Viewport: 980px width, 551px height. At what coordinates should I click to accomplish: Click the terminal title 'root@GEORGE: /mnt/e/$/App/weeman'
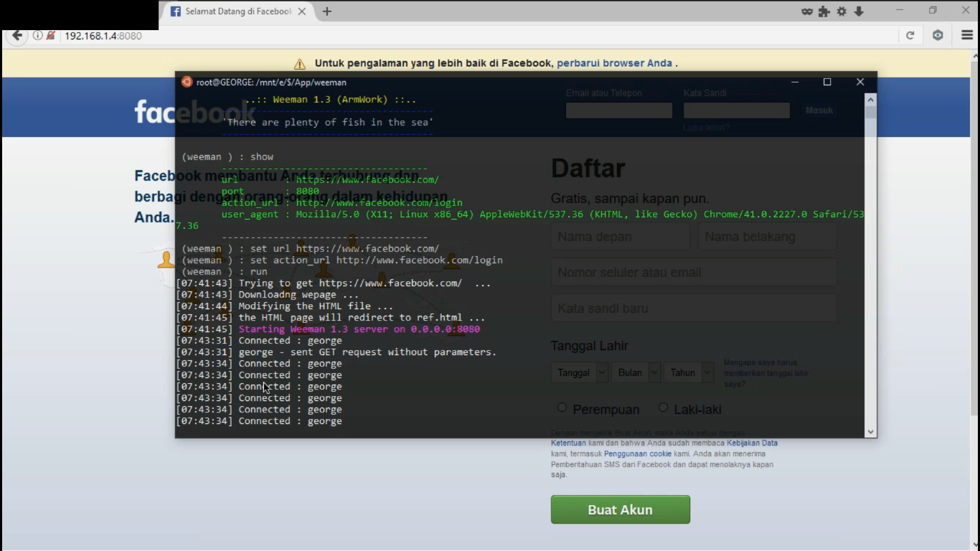pos(271,83)
